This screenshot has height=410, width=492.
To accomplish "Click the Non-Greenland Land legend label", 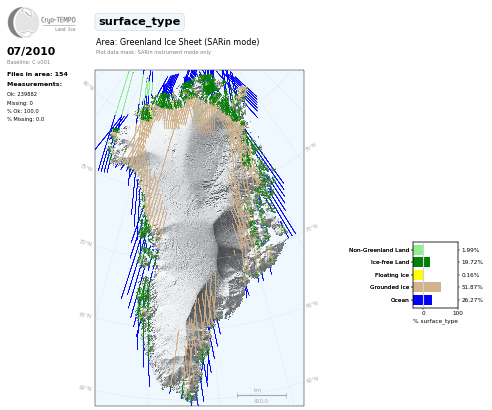I will pos(379,250).
